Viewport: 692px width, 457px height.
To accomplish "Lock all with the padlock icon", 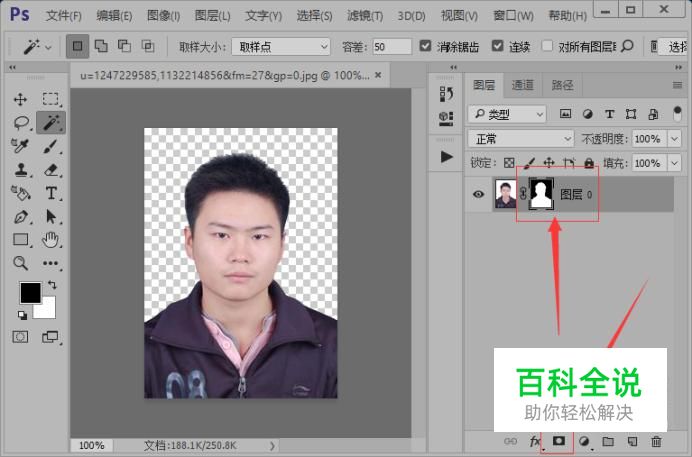I will click(x=589, y=163).
